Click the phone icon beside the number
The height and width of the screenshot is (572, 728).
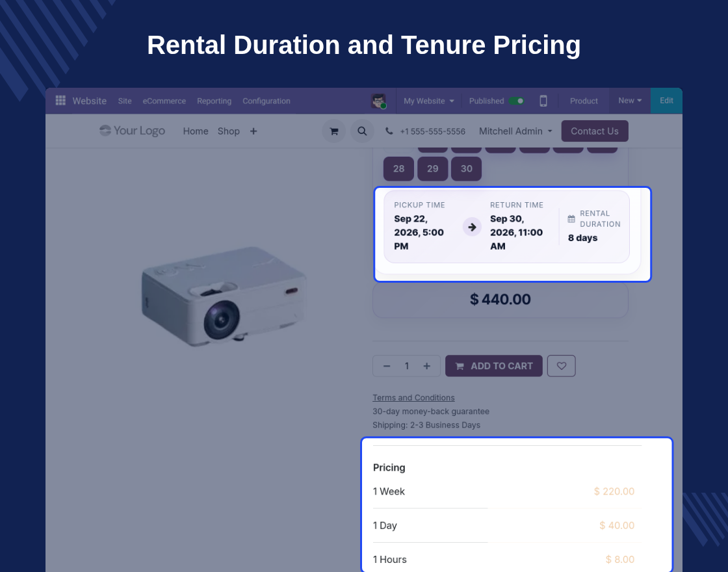click(389, 131)
